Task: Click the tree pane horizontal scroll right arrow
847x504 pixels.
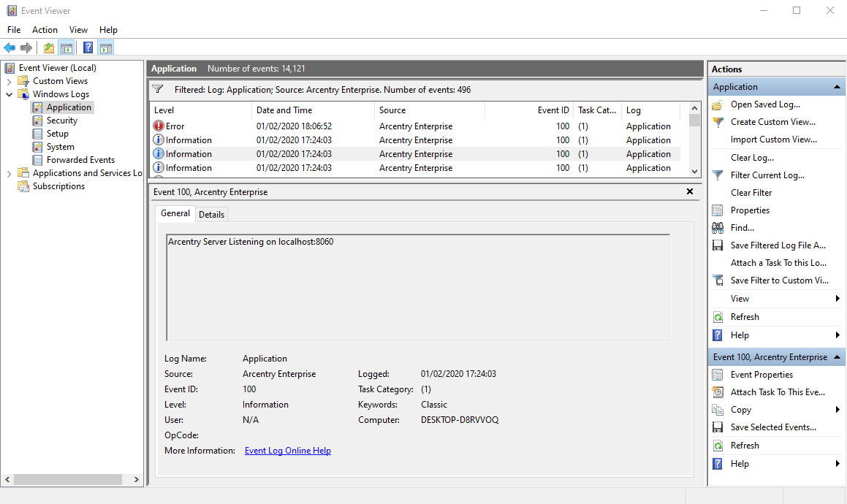Action: [x=136, y=479]
